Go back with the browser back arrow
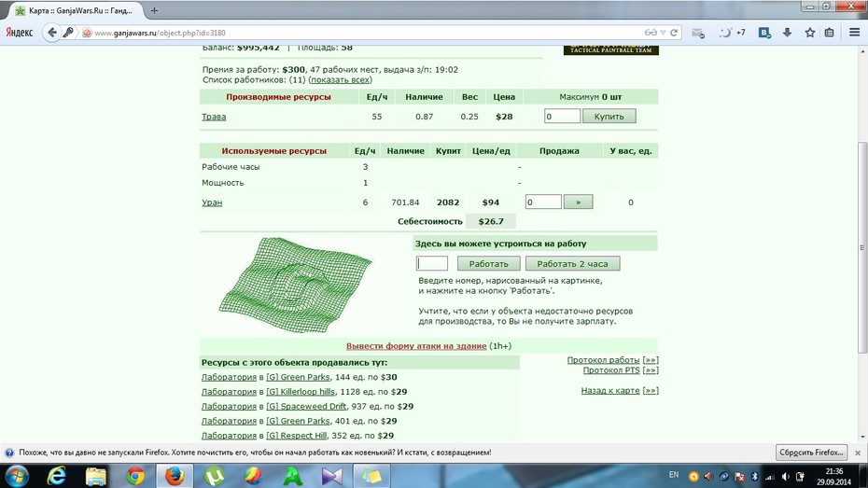868x488 pixels. point(52,32)
